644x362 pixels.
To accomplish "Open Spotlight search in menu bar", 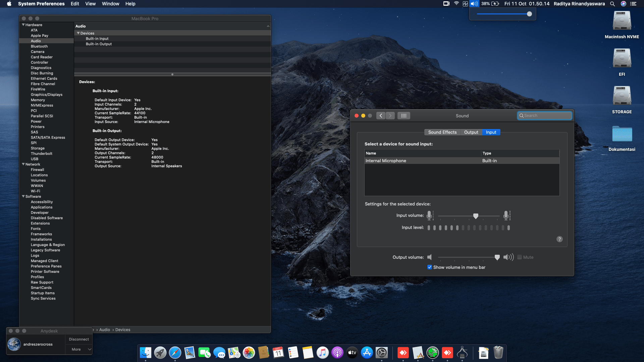I will point(612,4).
